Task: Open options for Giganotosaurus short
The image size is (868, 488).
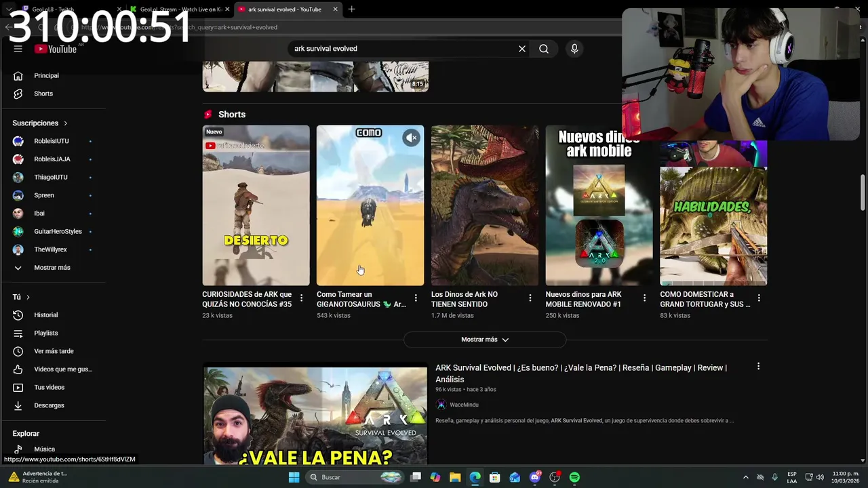Action: [416, 298]
